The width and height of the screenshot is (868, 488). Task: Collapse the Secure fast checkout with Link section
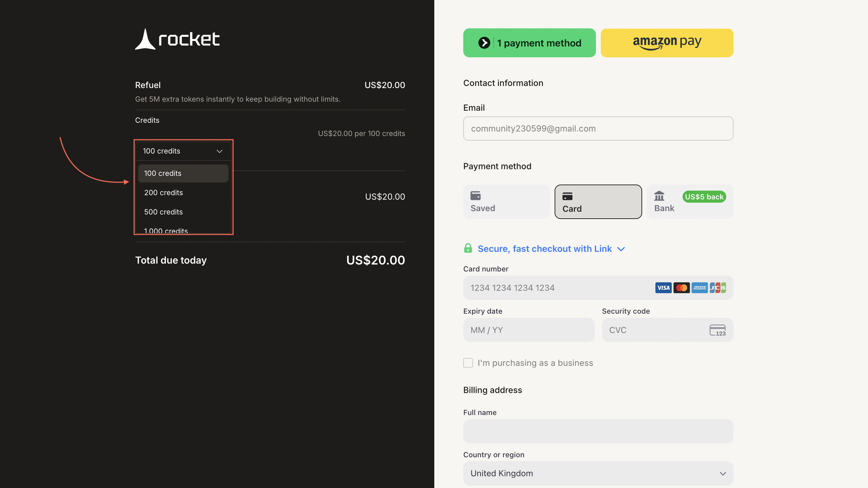coord(621,249)
